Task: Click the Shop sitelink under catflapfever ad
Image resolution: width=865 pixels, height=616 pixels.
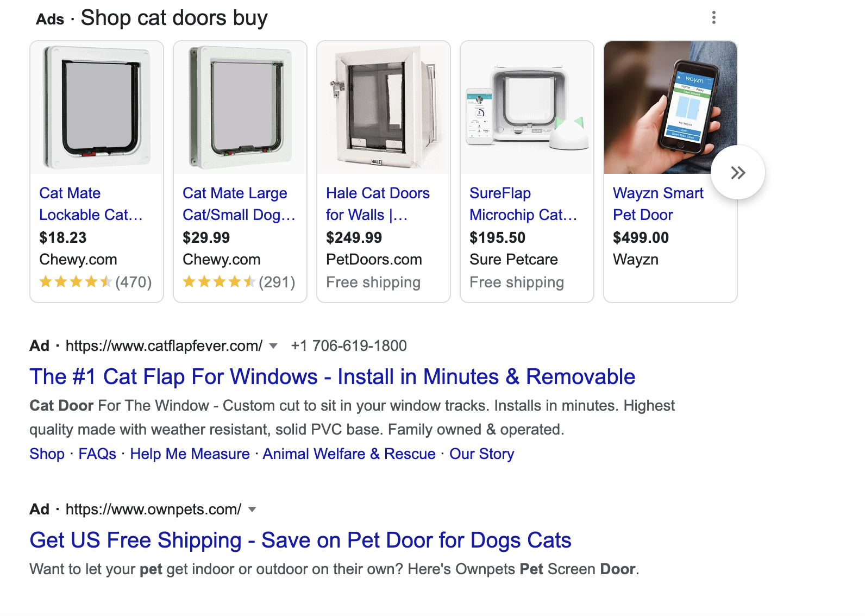Action: point(47,454)
